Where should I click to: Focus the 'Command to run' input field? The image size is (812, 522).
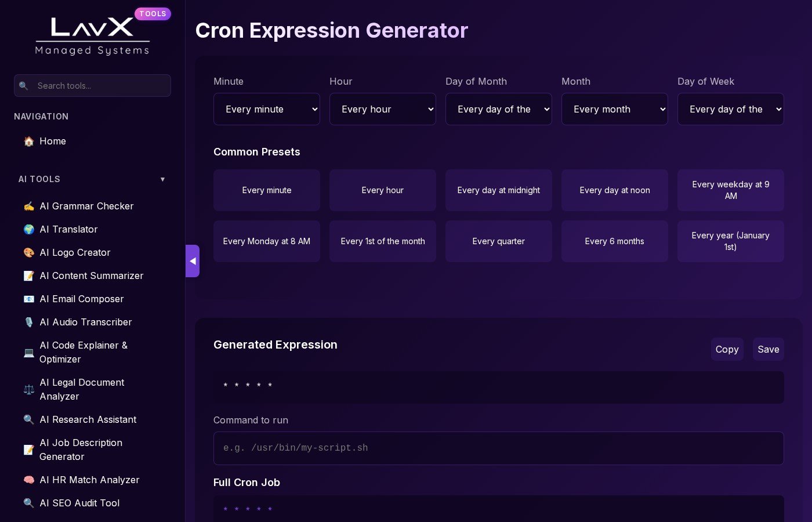[498, 448]
